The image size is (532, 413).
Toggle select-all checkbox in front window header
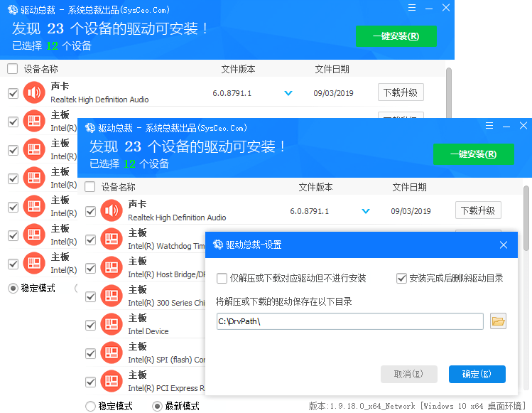pos(90,187)
